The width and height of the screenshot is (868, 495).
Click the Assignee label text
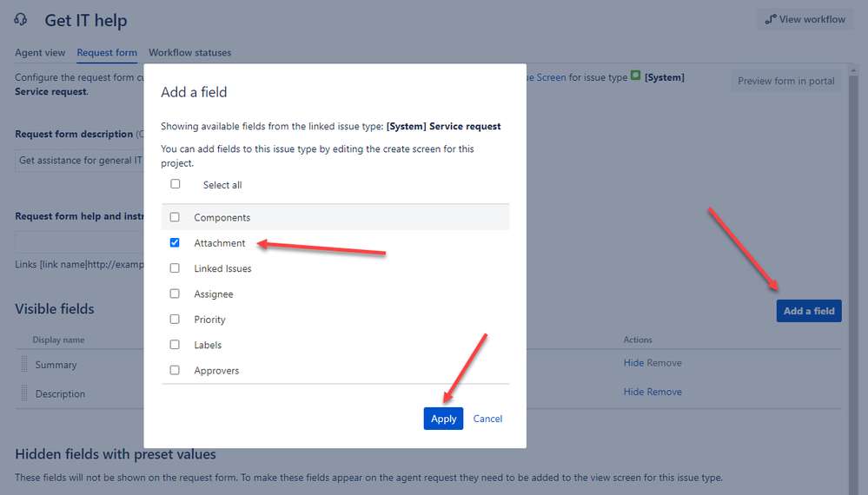point(214,294)
